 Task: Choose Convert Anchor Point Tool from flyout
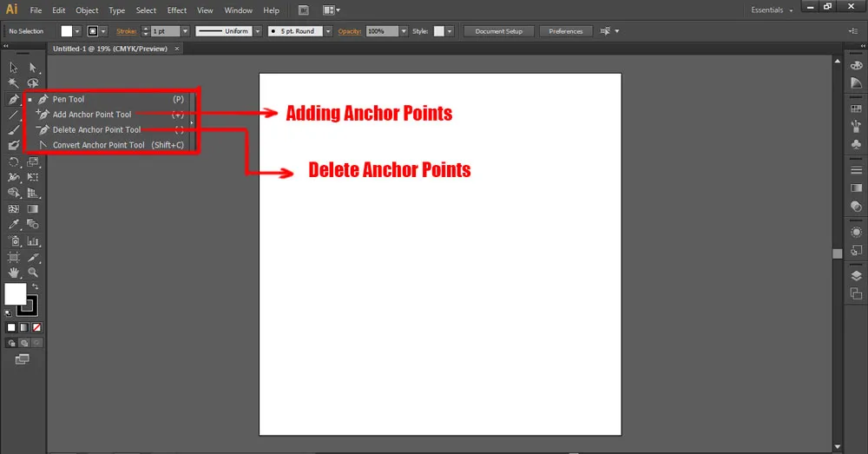pyautogui.click(x=109, y=145)
